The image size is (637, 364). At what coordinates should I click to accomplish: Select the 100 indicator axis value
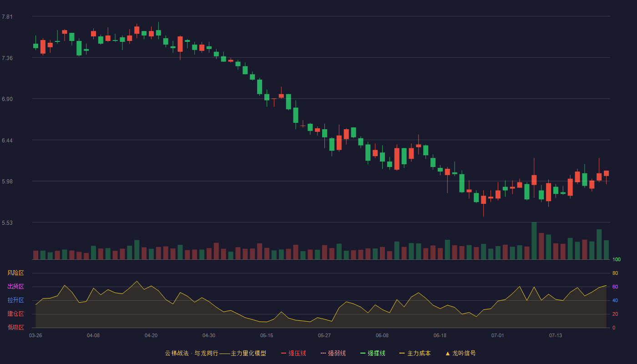617,260
